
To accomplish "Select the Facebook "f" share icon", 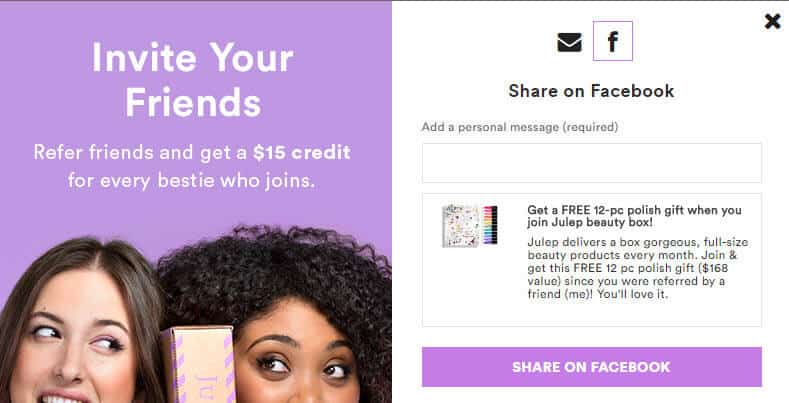I will coord(612,41).
